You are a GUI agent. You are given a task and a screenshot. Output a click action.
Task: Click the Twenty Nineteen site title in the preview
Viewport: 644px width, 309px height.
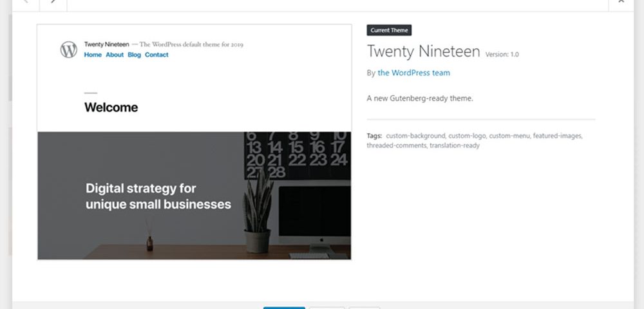107,44
